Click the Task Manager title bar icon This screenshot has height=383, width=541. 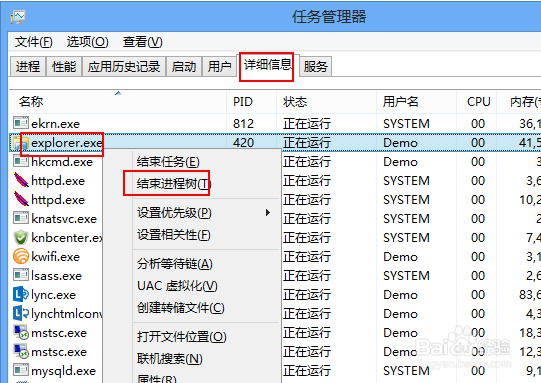tap(18, 17)
